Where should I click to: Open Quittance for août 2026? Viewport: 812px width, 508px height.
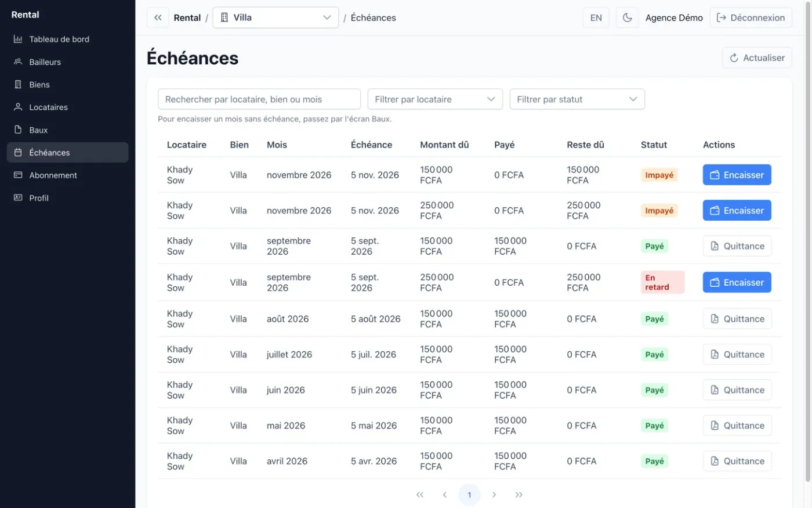(737, 319)
